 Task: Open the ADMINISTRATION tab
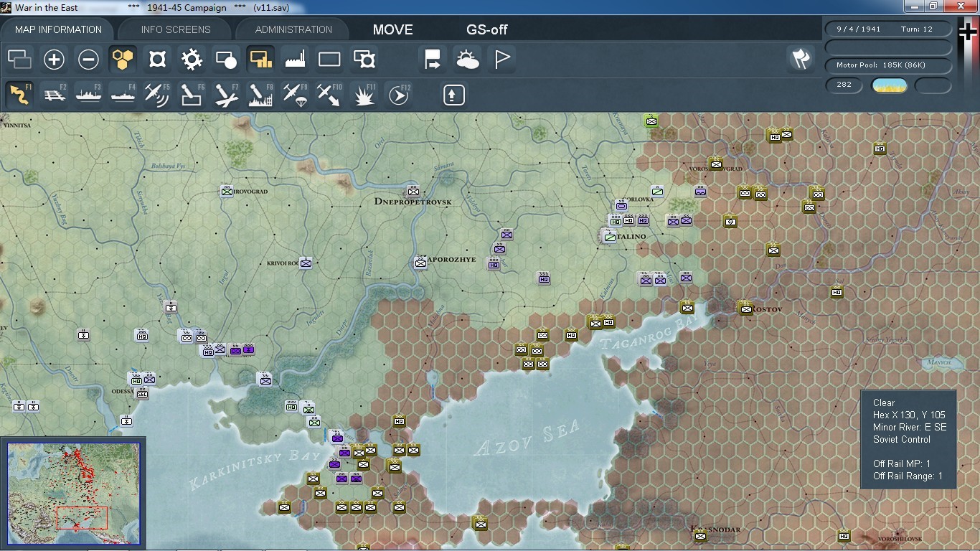[x=293, y=29]
